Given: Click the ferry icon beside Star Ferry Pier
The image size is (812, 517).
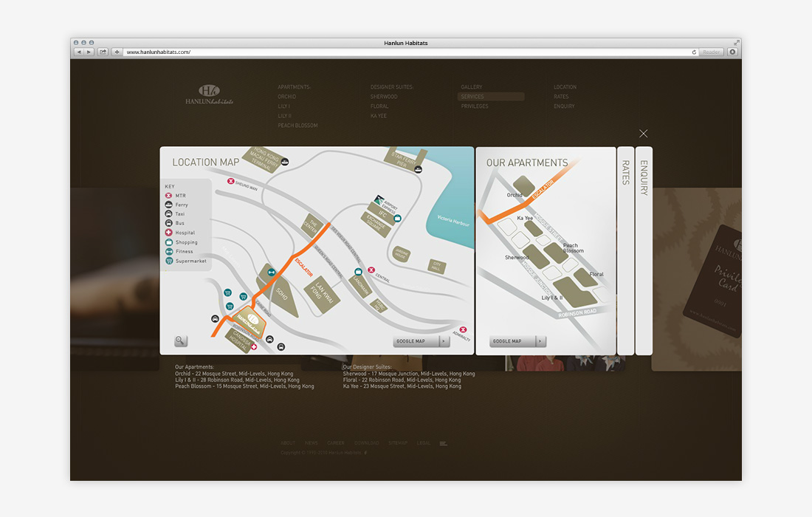Looking at the screenshot, I should (419, 168).
